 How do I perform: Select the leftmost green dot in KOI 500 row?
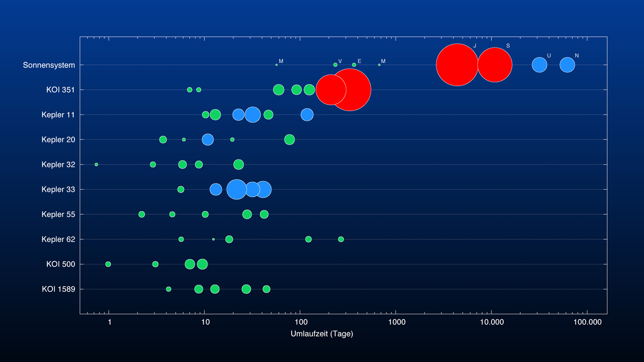[108, 264]
